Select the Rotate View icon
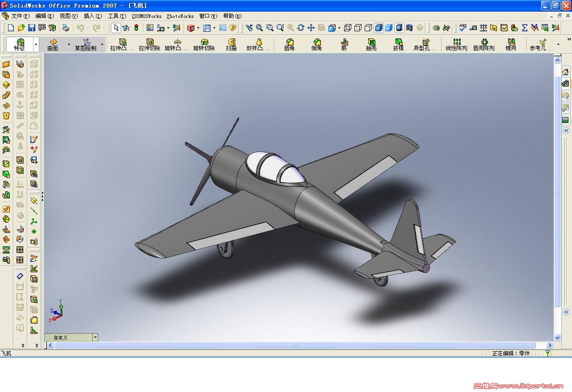The width and height of the screenshot is (572, 392). pyautogui.click(x=300, y=28)
